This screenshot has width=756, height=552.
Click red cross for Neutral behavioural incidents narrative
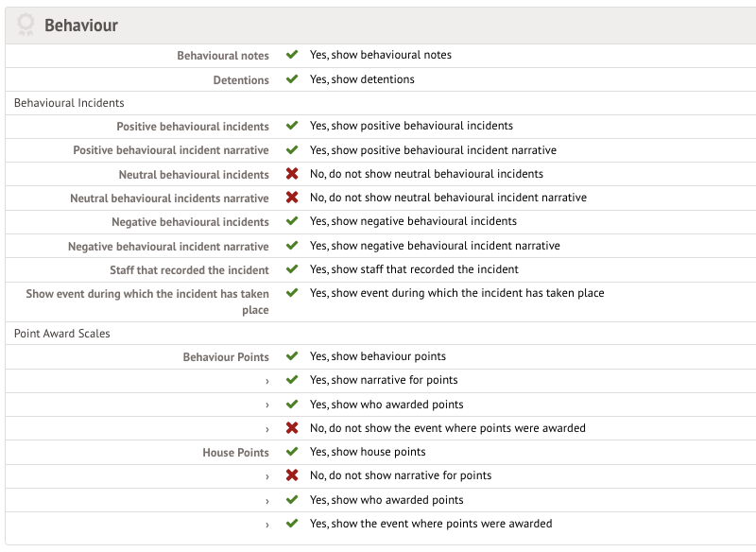tap(292, 198)
